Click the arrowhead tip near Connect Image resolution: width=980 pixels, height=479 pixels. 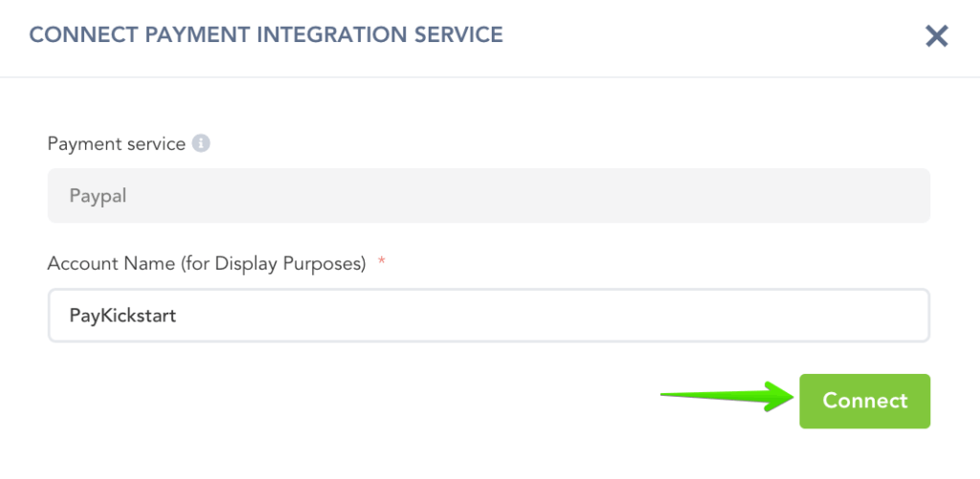click(791, 397)
